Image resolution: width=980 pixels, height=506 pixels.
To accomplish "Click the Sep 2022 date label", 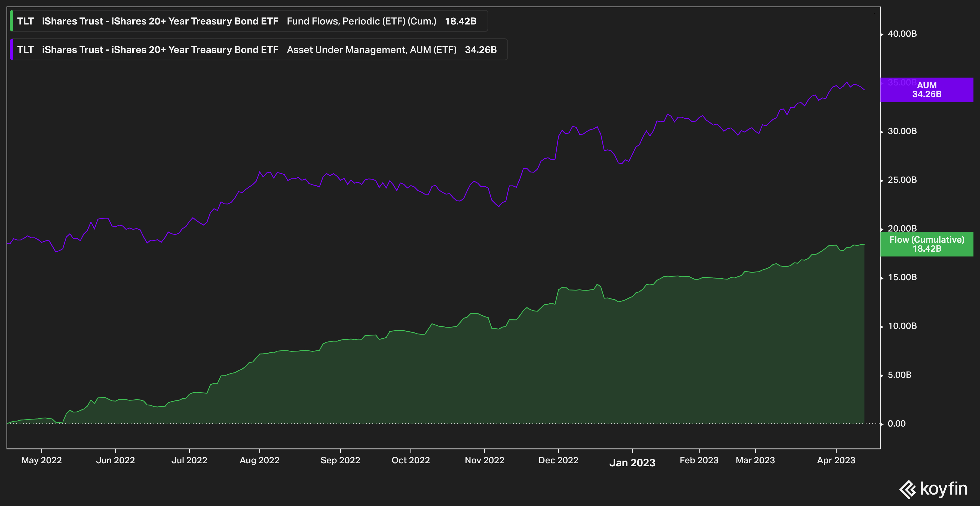I will pos(340,460).
